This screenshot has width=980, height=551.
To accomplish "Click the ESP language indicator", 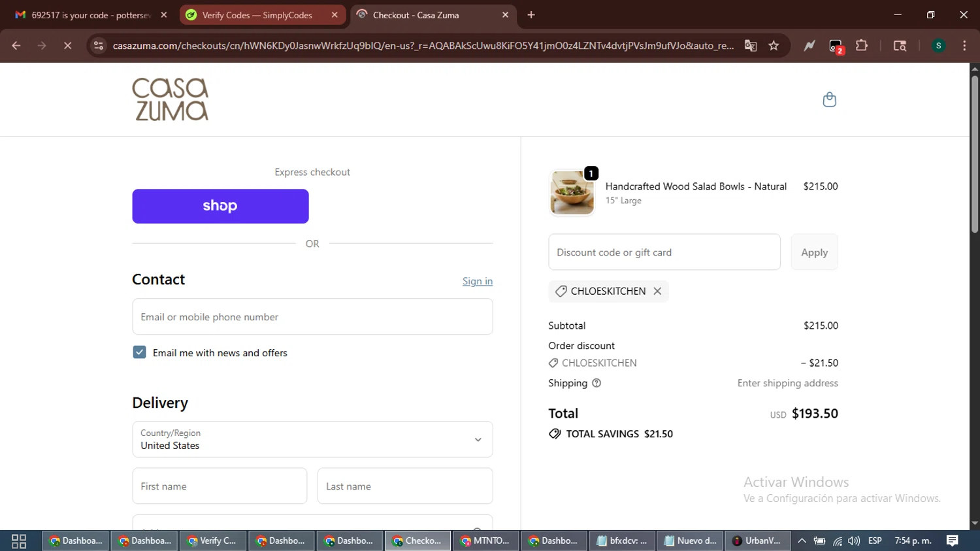I will pos(875,541).
